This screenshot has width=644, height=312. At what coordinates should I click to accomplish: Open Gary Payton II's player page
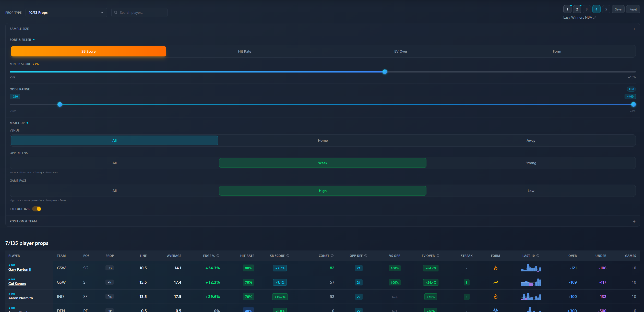(20, 269)
